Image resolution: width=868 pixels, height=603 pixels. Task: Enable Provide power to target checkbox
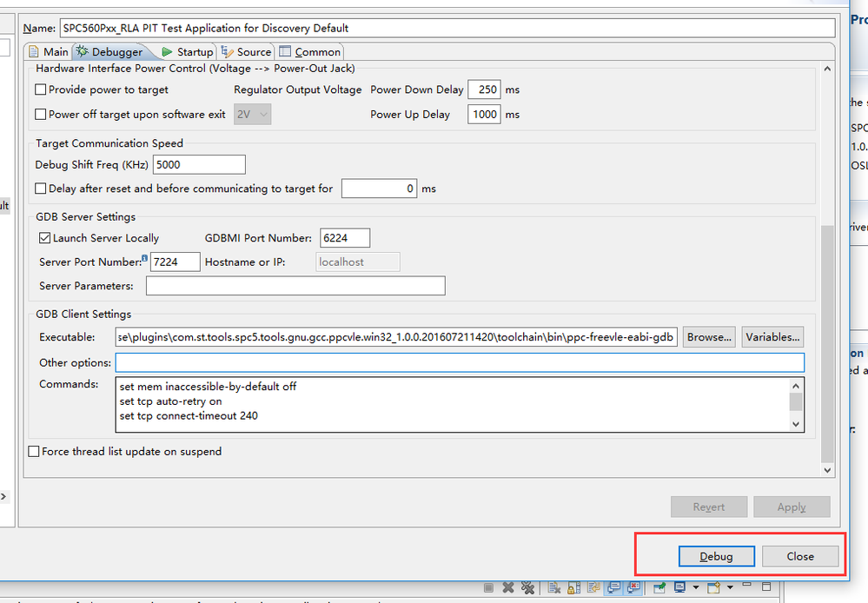[x=41, y=89]
